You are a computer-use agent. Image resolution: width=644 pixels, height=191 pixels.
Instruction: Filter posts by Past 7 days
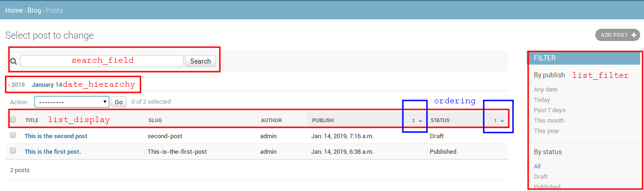(549, 110)
